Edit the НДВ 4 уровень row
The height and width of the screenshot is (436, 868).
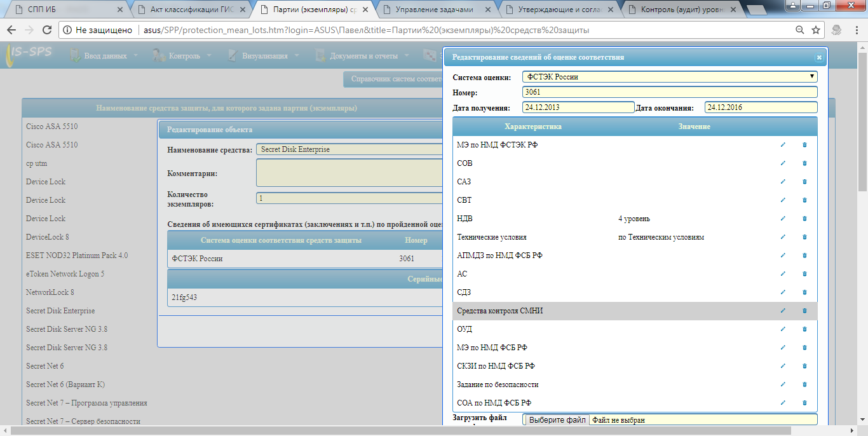pyautogui.click(x=783, y=219)
